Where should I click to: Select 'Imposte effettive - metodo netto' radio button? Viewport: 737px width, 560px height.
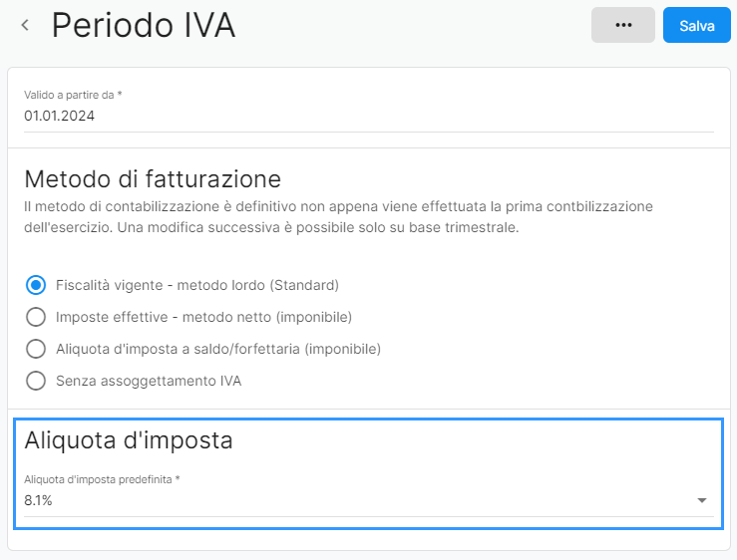point(36,317)
